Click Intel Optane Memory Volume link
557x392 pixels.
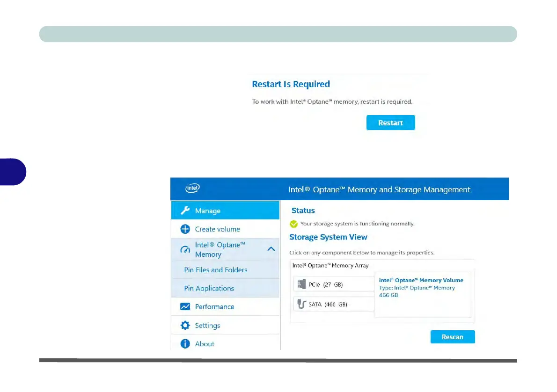pos(421,280)
